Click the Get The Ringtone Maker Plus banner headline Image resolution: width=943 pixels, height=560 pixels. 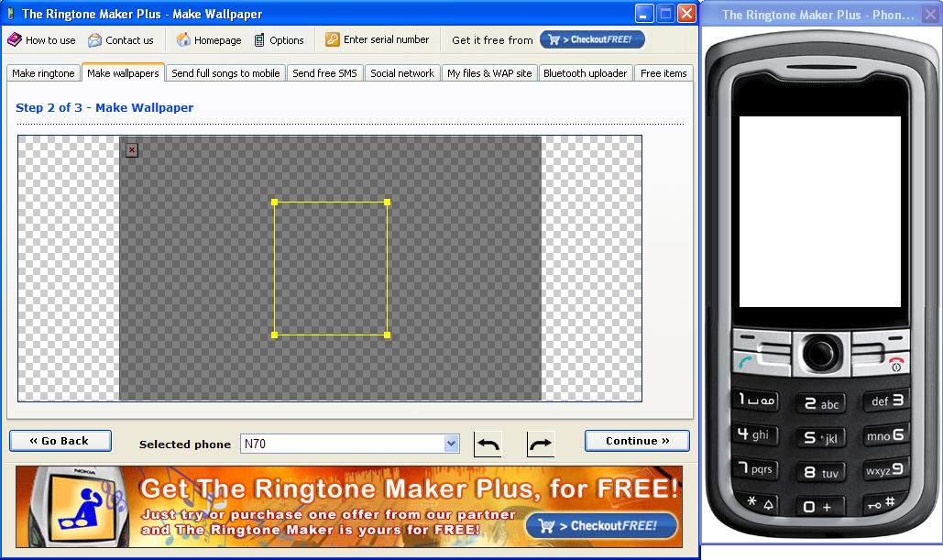click(x=409, y=489)
